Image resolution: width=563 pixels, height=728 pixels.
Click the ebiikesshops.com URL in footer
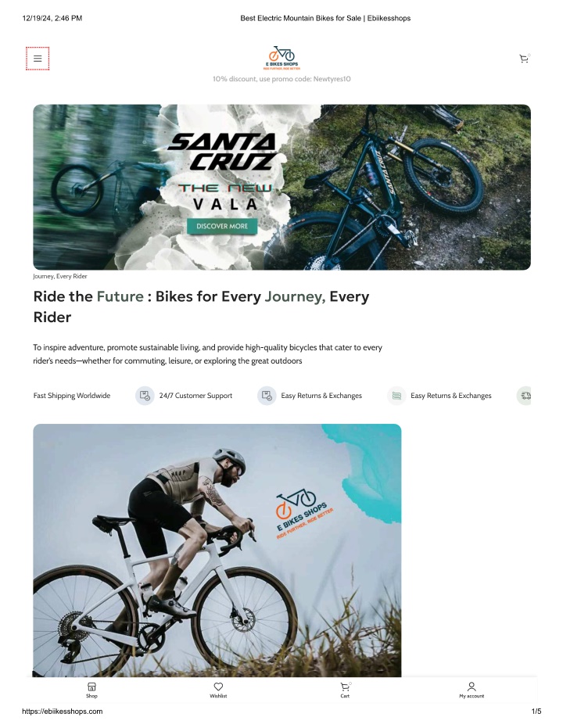(x=63, y=712)
